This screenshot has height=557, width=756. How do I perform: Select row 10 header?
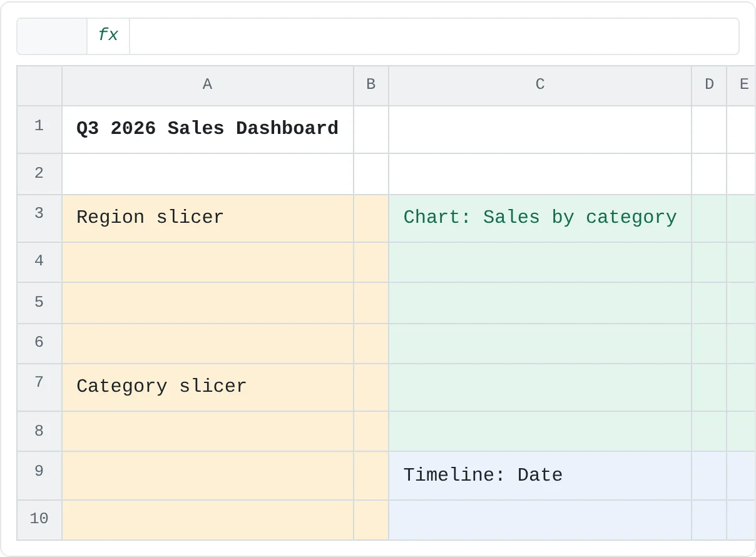(39, 520)
